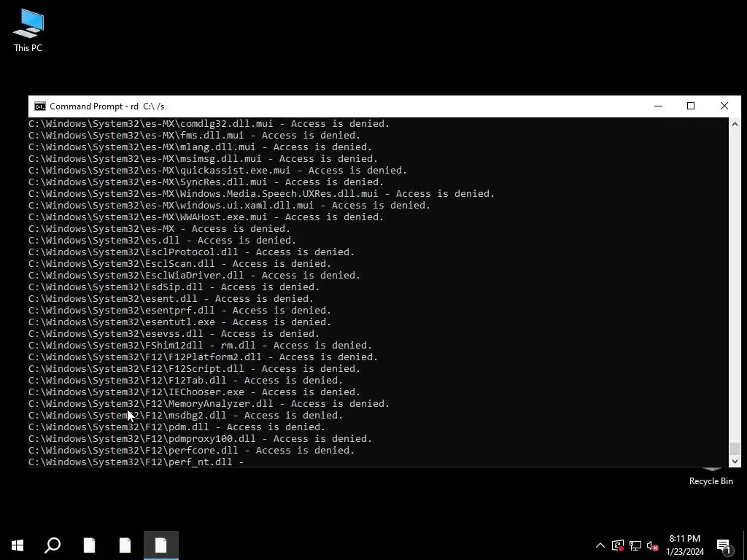Image resolution: width=747 pixels, height=560 pixels.
Task: Click the perf_nt.dll output line
Action: [x=136, y=462]
